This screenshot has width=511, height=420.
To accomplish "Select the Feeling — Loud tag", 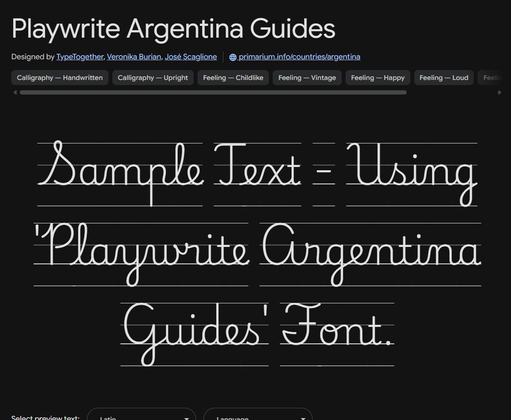I will (x=444, y=78).
